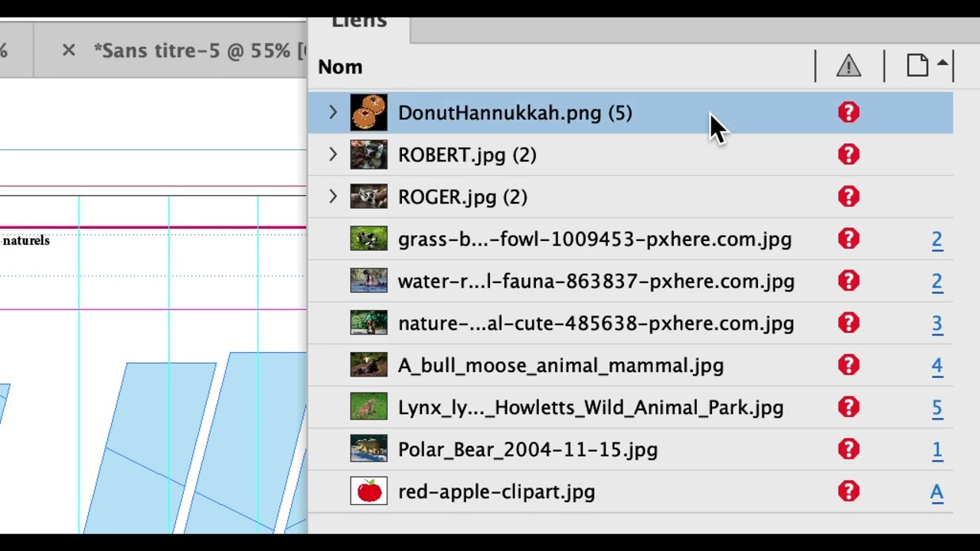The image size is (980, 551).
Task: Go to page 4 of bull moose link
Action: coord(937,366)
